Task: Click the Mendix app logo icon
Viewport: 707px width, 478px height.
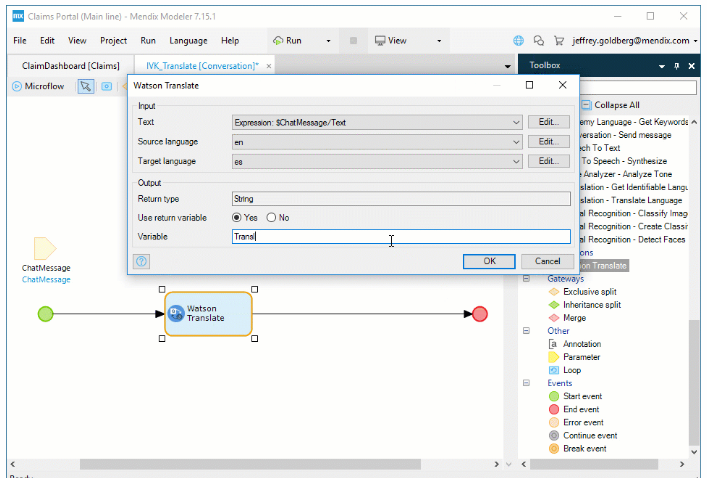Action: tap(18, 16)
